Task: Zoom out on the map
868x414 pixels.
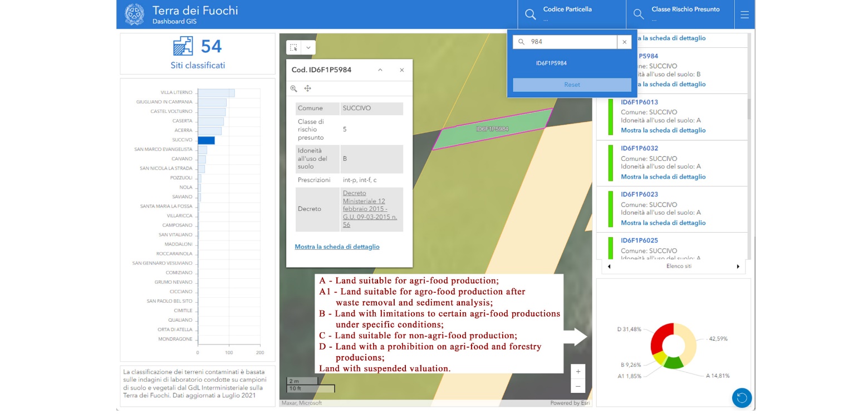Action: point(578,386)
